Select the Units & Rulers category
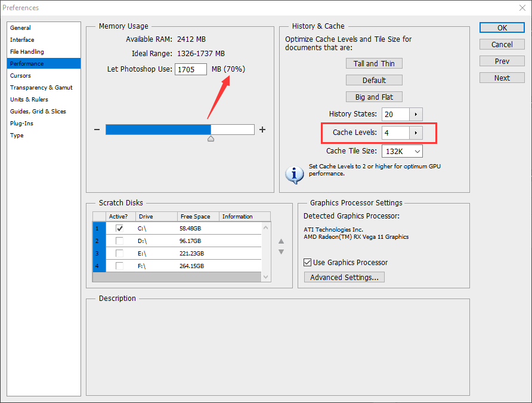The width and height of the screenshot is (532, 403). coord(44,99)
